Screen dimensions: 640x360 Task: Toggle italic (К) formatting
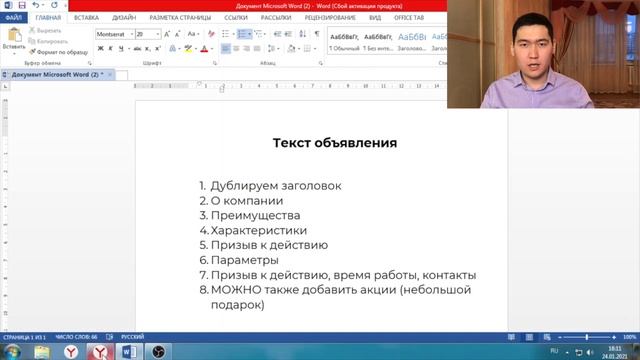tap(111, 49)
